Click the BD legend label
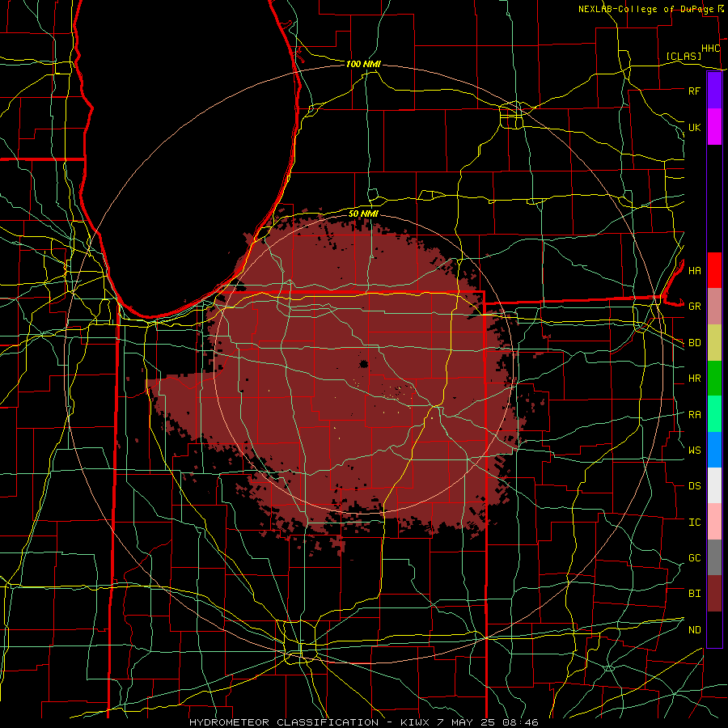Screen dimensions: 728x728 [x=694, y=343]
